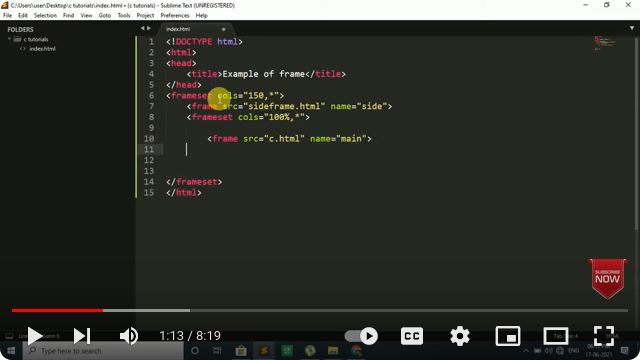Click the FOLDERS sidebar heading
The width and height of the screenshot is (640, 360).
(x=20, y=29)
